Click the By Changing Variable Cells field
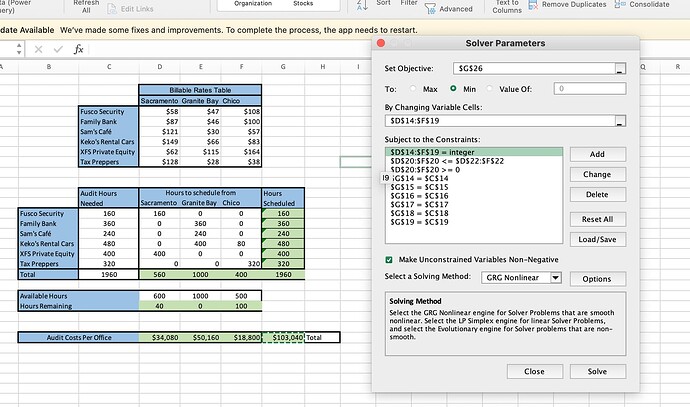This screenshot has width=690, height=407. point(499,121)
